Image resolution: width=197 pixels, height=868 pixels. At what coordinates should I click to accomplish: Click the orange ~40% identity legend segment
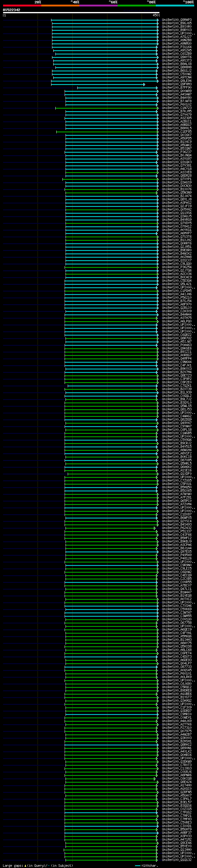click(60, 6)
